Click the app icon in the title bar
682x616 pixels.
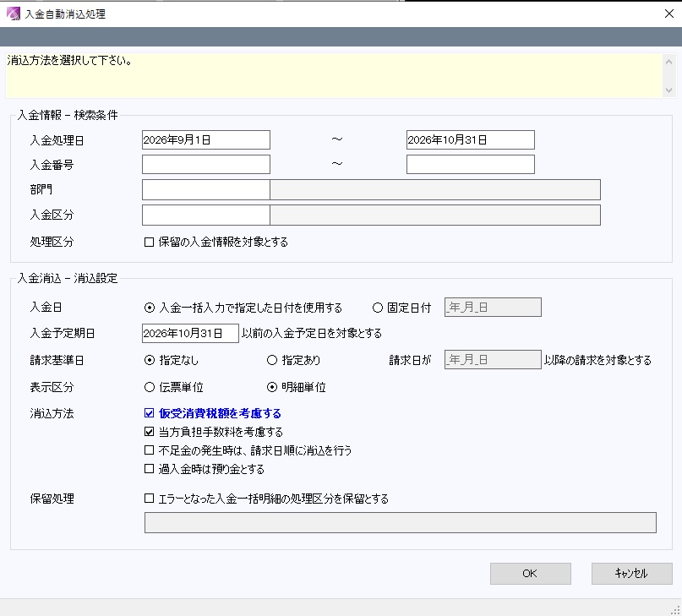(x=14, y=14)
